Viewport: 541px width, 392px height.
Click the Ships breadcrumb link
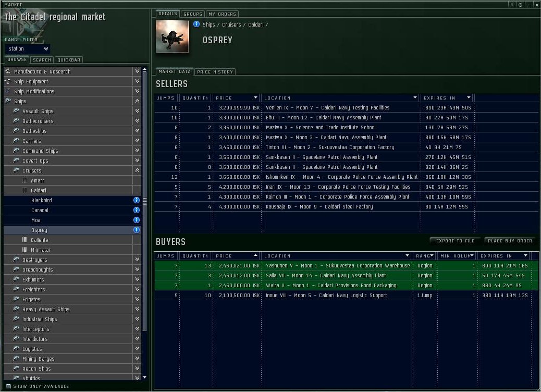209,25
